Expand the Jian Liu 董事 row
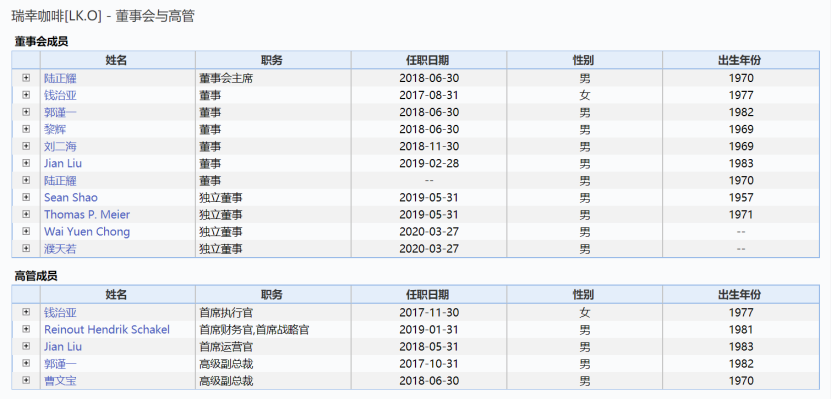 coord(26,163)
